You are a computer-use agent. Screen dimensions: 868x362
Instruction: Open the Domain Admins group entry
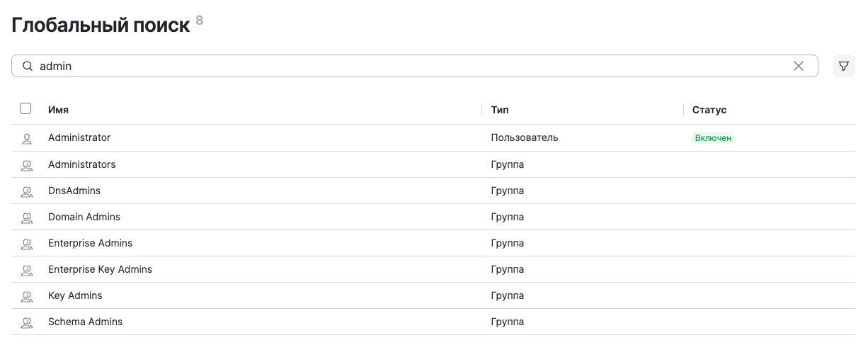pyautogui.click(x=84, y=217)
